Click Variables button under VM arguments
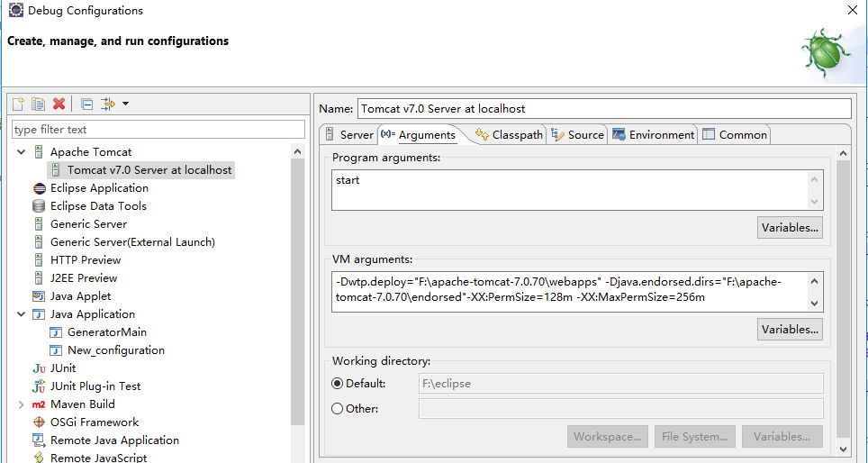This screenshot has width=868, height=463. [790, 330]
